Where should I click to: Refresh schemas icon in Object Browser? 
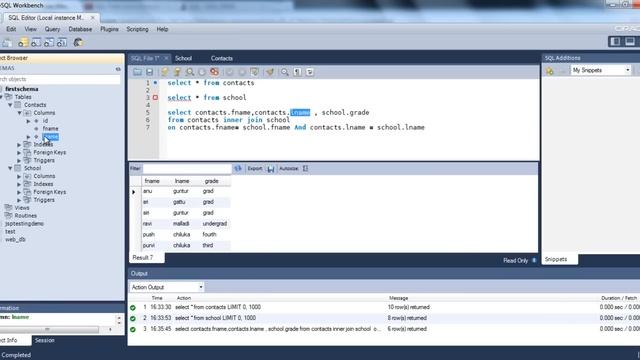[118, 69]
